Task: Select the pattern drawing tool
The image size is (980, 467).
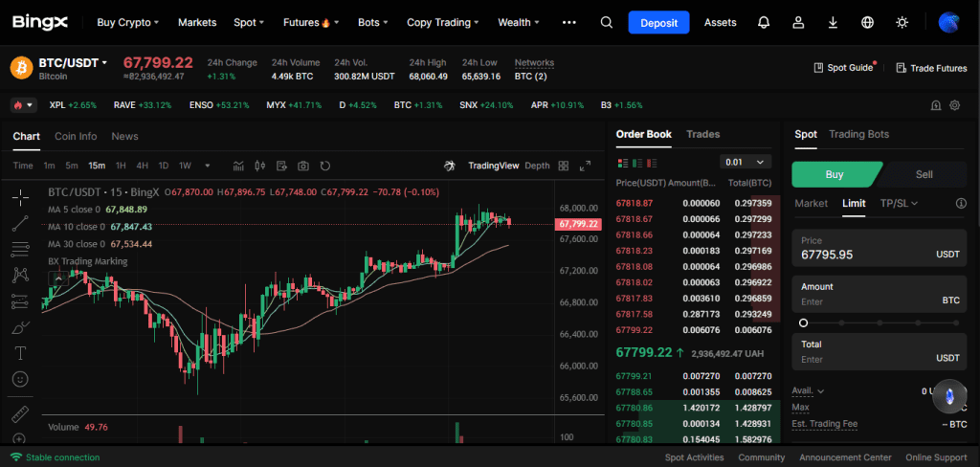Action: tap(20, 275)
